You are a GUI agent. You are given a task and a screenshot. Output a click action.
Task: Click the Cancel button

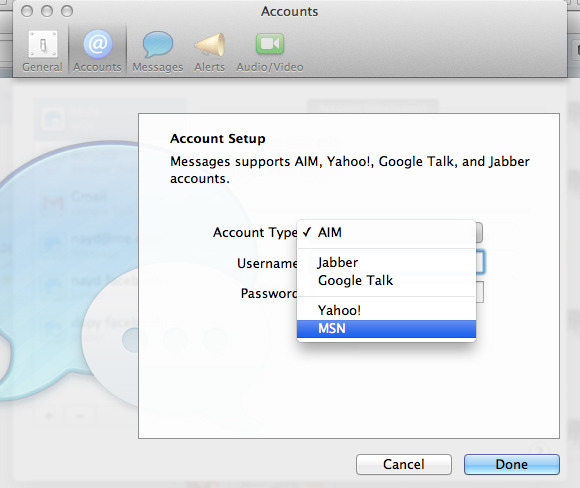pos(404,464)
